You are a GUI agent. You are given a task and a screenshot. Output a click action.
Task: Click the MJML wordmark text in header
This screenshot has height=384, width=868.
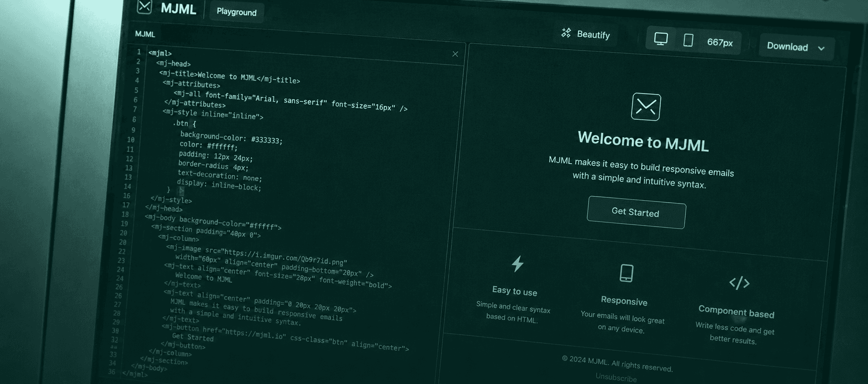[179, 9]
